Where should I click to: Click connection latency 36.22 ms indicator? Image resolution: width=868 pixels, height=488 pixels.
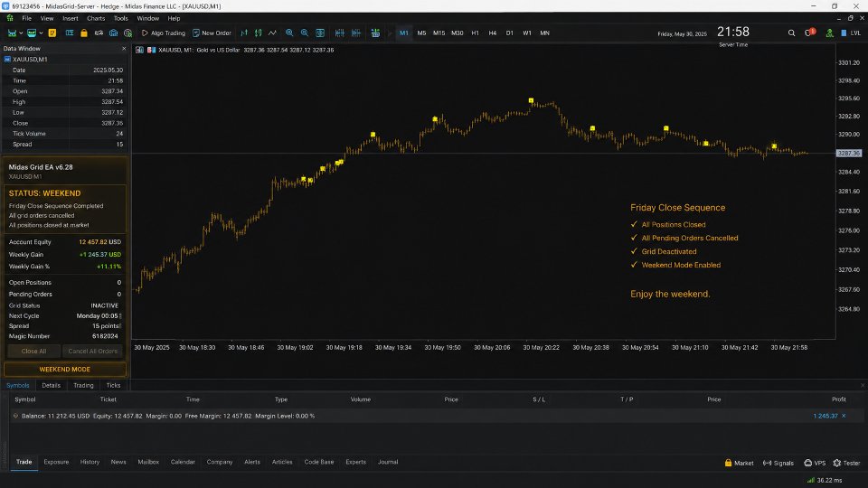pyautogui.click(x=825, y=480)
